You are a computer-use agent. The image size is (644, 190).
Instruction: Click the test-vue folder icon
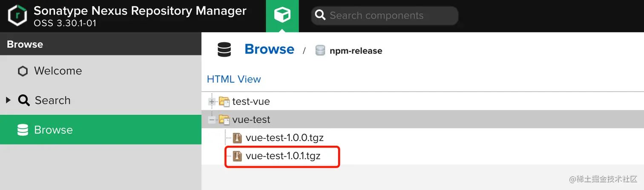[224, 101]
